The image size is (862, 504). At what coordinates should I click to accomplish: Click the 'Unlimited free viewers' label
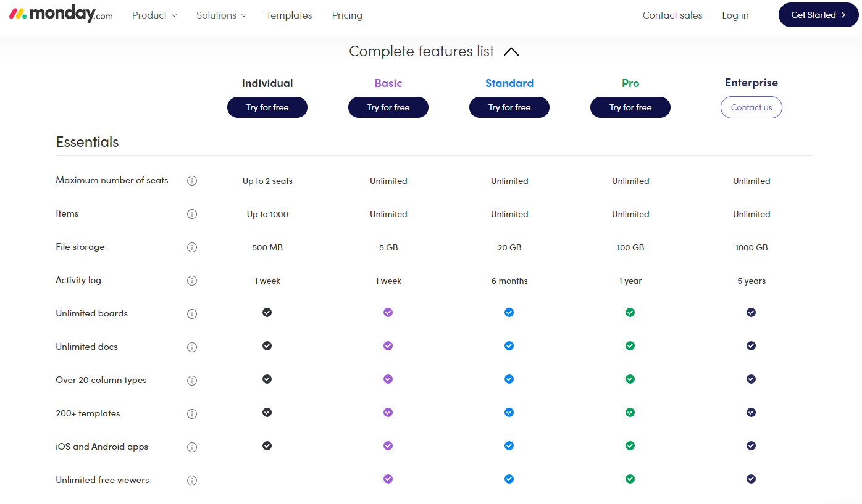click(103, 480)
